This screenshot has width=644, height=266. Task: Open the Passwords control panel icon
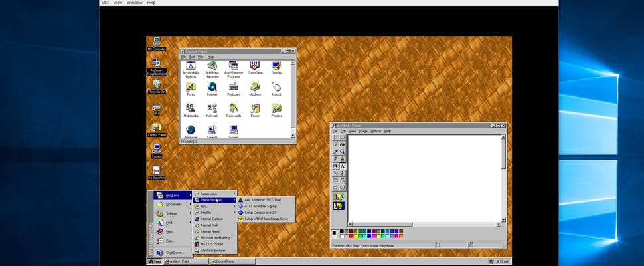click(x=234, y=110)
